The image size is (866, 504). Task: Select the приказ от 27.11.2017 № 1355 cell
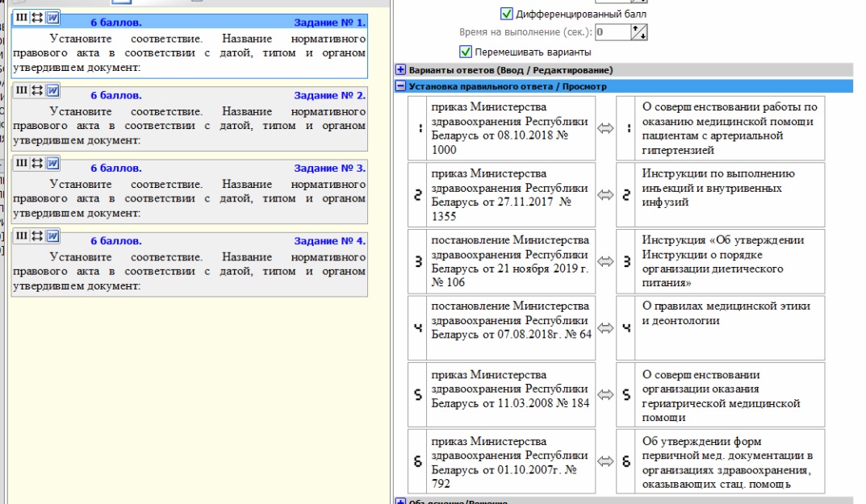[x=511, y=195]
